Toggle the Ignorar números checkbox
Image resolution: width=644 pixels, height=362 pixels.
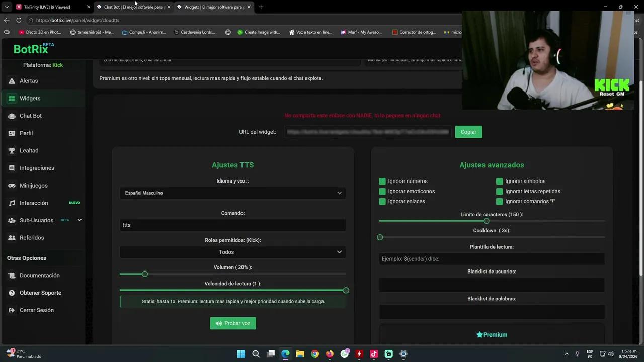point(382,182)
